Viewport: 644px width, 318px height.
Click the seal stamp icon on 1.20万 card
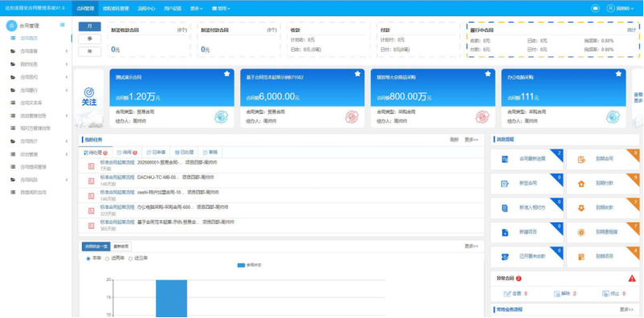click(221, 117)
